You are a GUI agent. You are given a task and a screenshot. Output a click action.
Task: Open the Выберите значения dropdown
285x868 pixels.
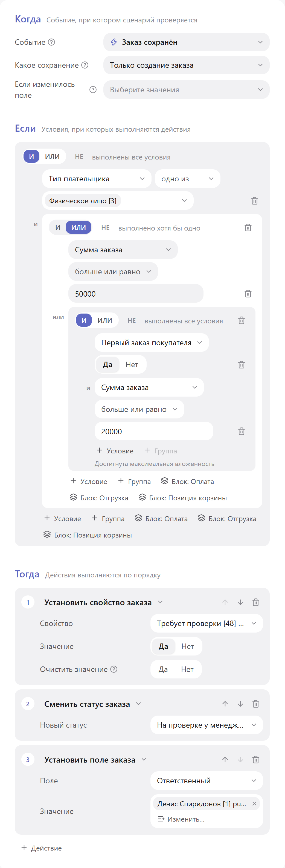point(186,90)
